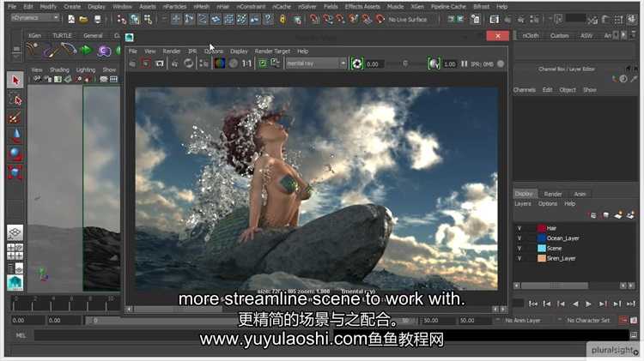The image size is (644, 361).
Task: Choose the blue cone Move tool
Action: click(x=15, y=135)
